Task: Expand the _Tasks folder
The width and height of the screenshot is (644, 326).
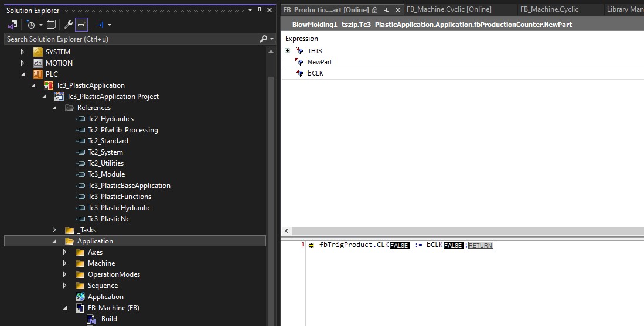Action: tap(54, 230)
